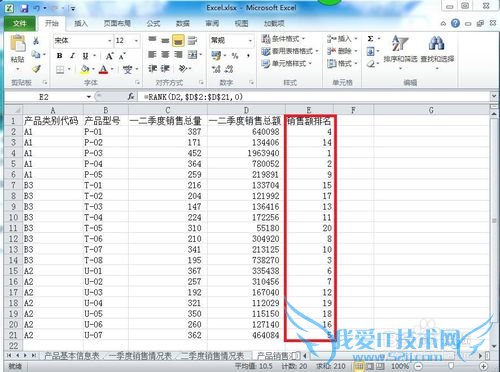500x372 pixels.
Task: Open the number format dropdown
Action: tap(250, 41)
